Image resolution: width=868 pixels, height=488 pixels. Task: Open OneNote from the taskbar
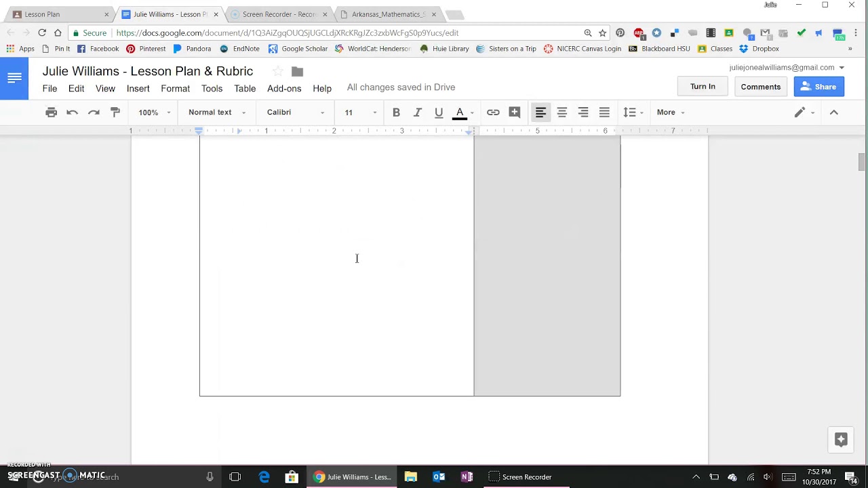click(x=467, y=477)
